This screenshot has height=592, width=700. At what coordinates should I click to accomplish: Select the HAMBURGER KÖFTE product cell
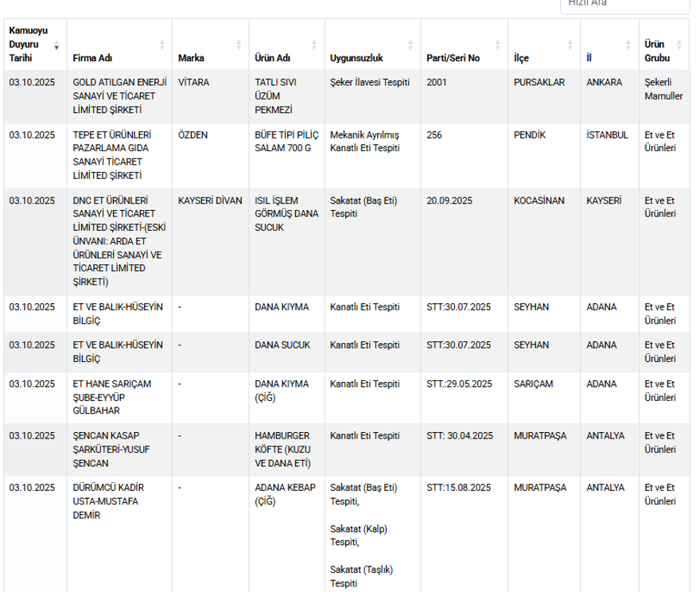coord(282,450)
